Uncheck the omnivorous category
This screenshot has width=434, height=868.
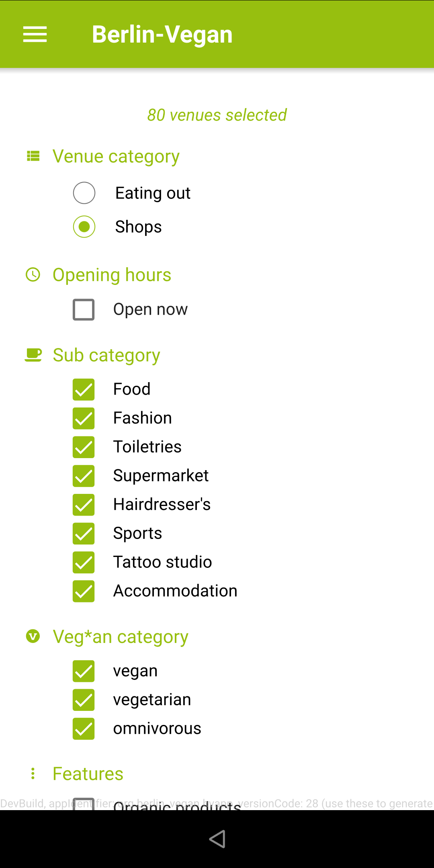84,729
